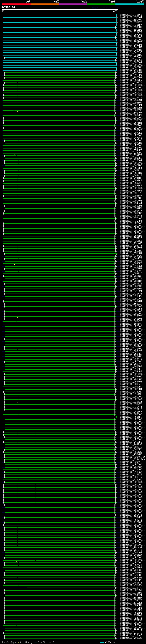Click the green ~80% identity legend bar
This screenshot has height=644, width=146.
(x=101, y=4)
